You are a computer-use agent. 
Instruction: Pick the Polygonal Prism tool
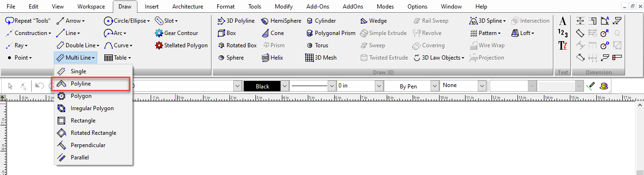click(330, 33)
